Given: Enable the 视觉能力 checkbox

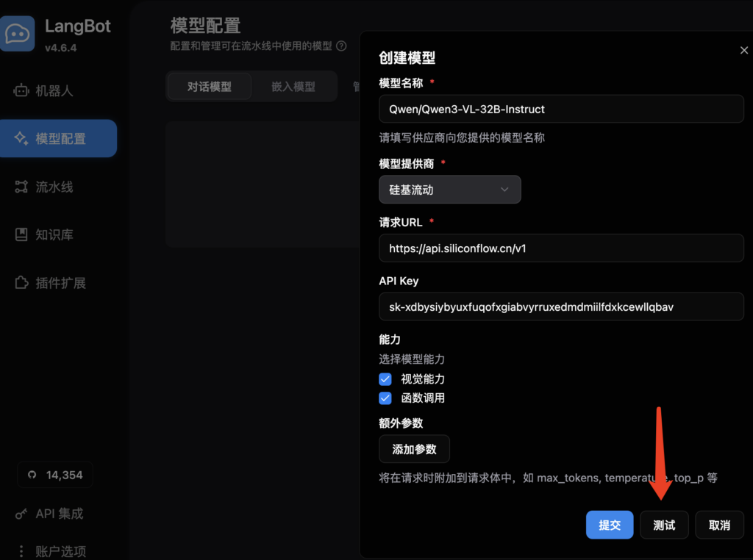Looking at the screenshot, I should pyautogui.click(x=385, y=378).
